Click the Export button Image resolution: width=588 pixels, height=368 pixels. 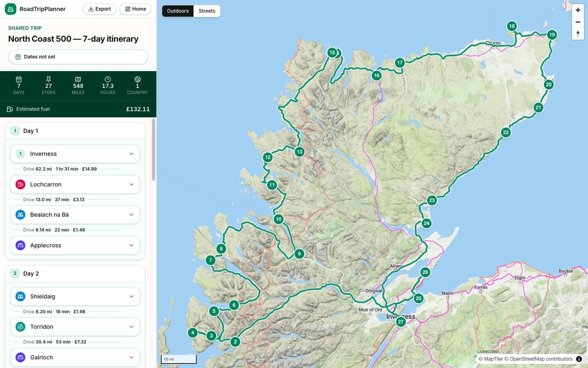tap(100, 9)
